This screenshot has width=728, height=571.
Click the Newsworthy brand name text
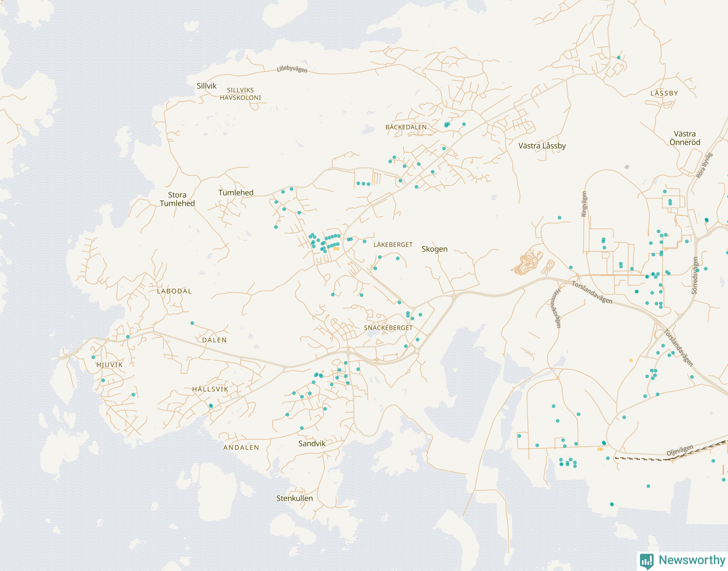(692, 560)
